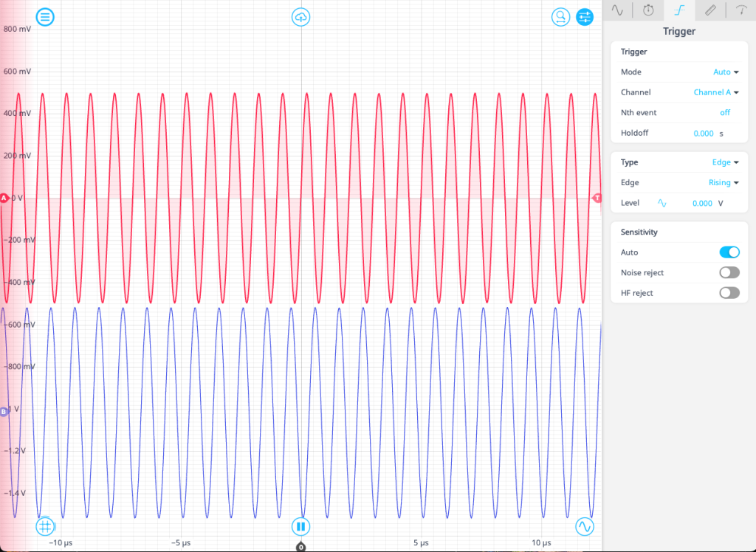The width and height of the screenshot is (756, 552).
Task: Open the Edge Rising dropdown
Action: 724,183
